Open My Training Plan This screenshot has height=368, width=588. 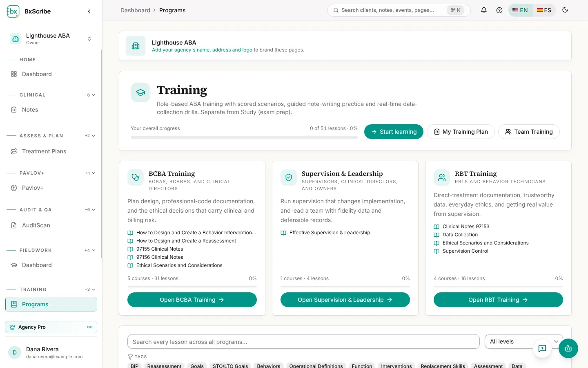tap(461, 132)
